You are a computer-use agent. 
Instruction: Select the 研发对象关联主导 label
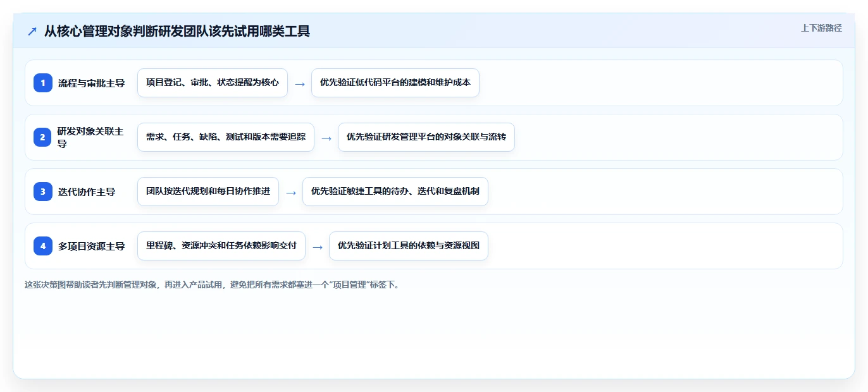pyautogui.click(x=90, y=137)
